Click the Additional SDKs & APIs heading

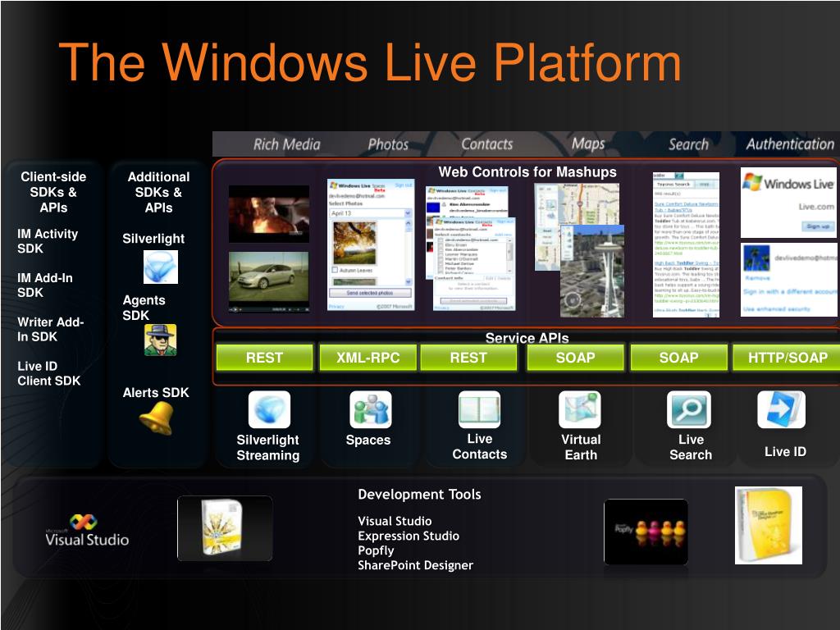coord(158,192)
